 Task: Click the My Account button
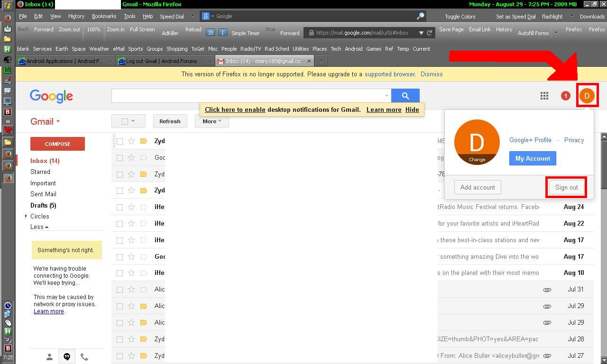coord(533,158)
